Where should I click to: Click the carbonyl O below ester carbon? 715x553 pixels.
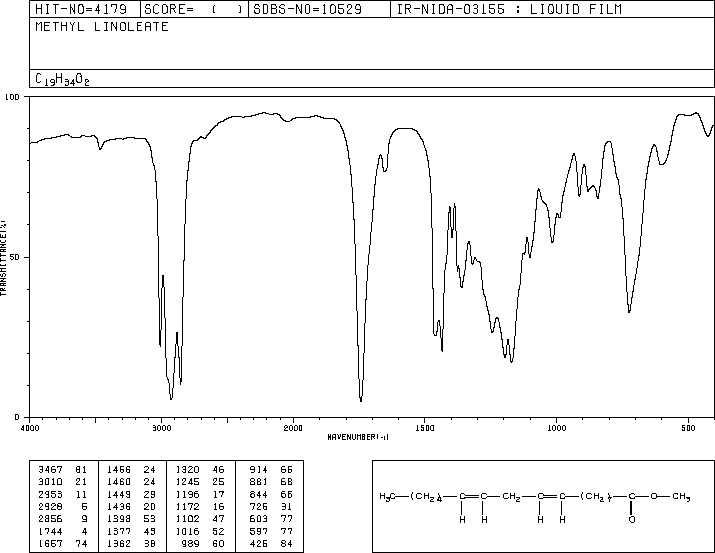coord(632,519)
